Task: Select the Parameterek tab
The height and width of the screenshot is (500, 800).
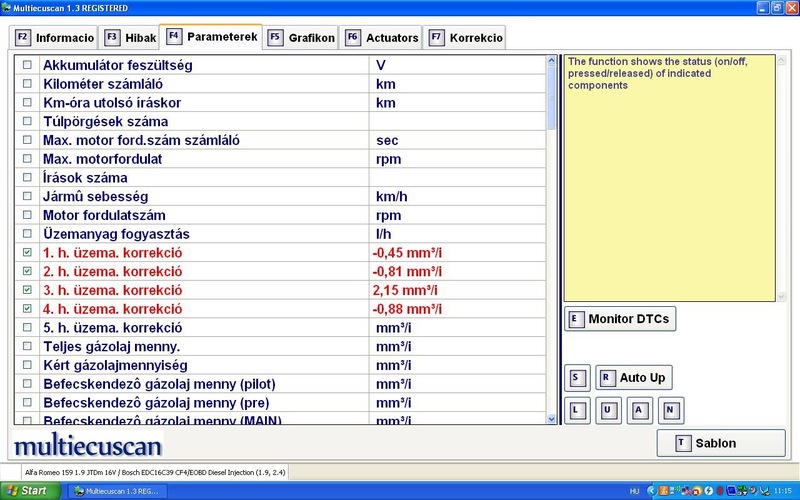Action: pos(211,37)
